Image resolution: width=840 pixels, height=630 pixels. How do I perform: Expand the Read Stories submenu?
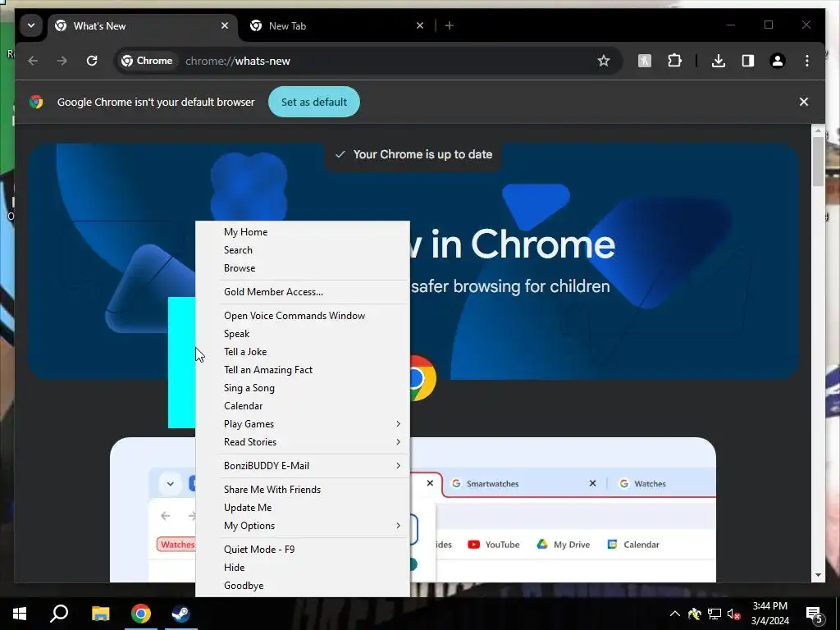303,442
